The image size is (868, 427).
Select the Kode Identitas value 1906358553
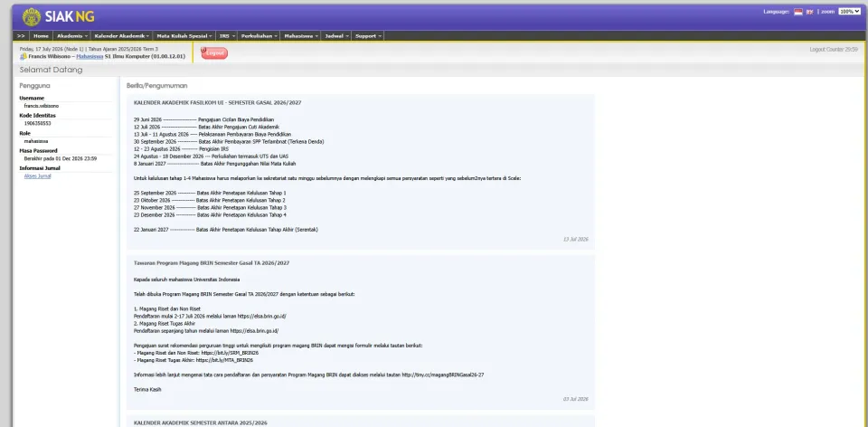point(38,124)
